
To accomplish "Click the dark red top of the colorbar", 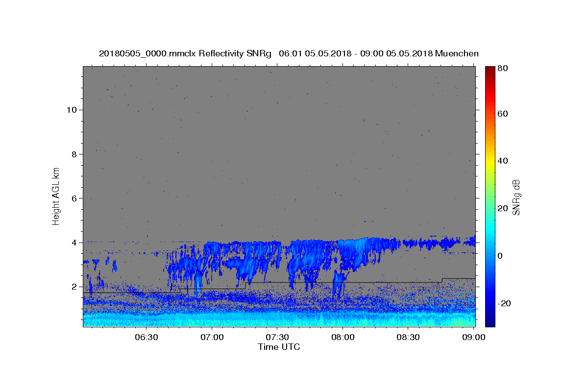I will tap(490, 70).
